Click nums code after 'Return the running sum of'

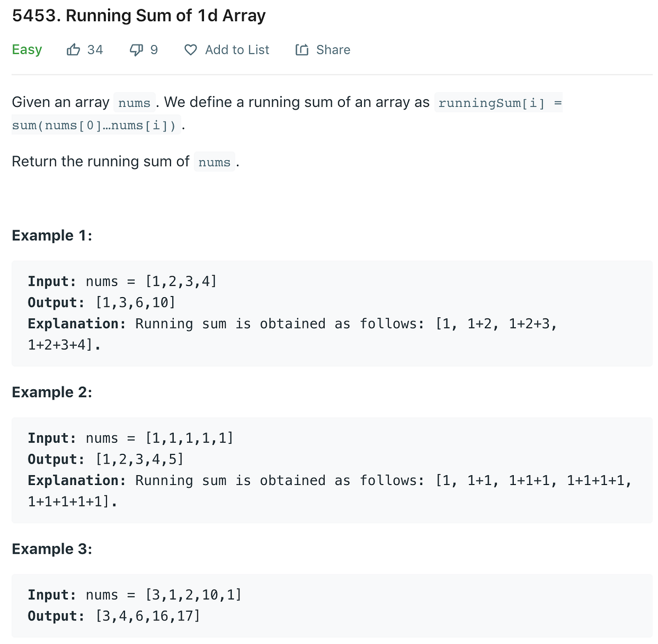214,162
